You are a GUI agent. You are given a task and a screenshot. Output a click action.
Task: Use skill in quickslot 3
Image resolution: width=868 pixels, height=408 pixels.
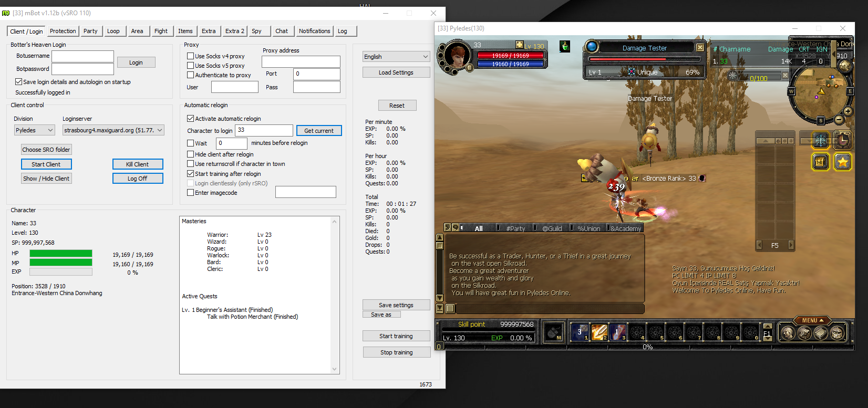[617, 332]
